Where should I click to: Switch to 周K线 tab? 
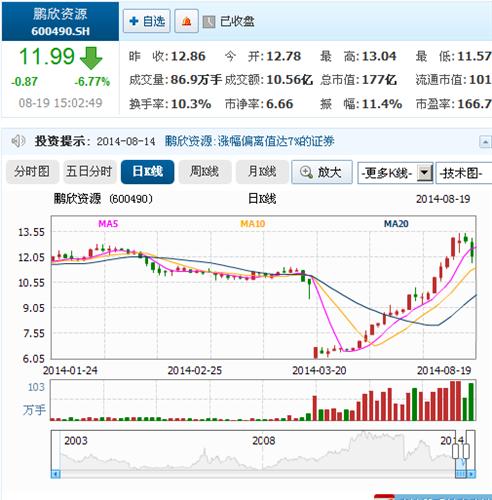point(205,172)
